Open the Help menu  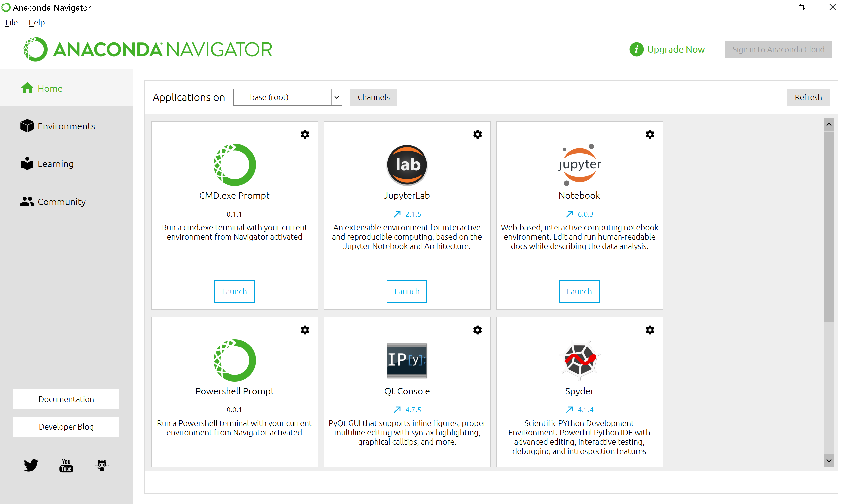pyautogui.click(x=36, y=23)
